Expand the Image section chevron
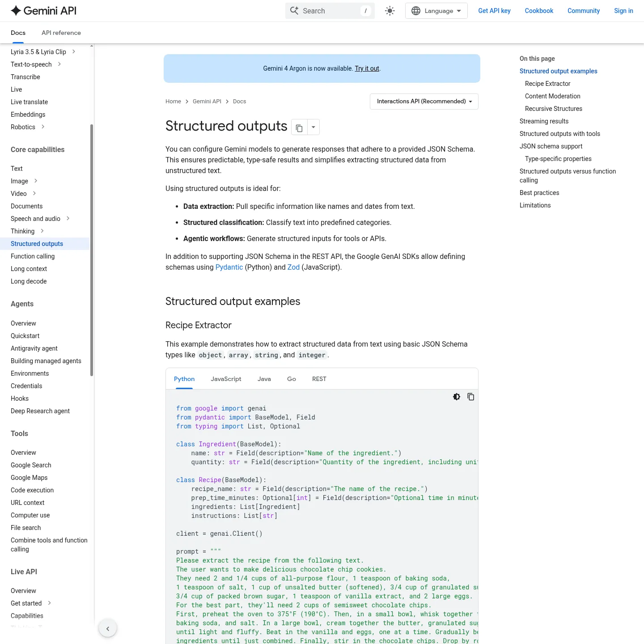 (x=36, y=181)
